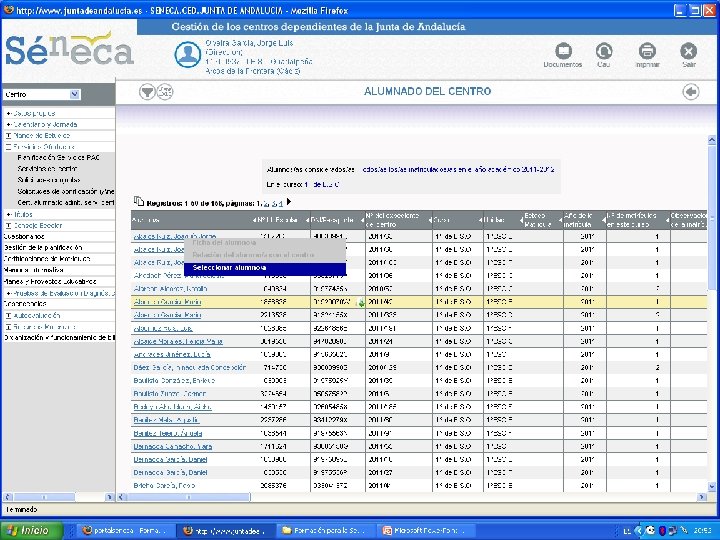The width and height of the screenshot is (720, 540).
Task: Click the Inicio start button
Action: coord(32,531)
